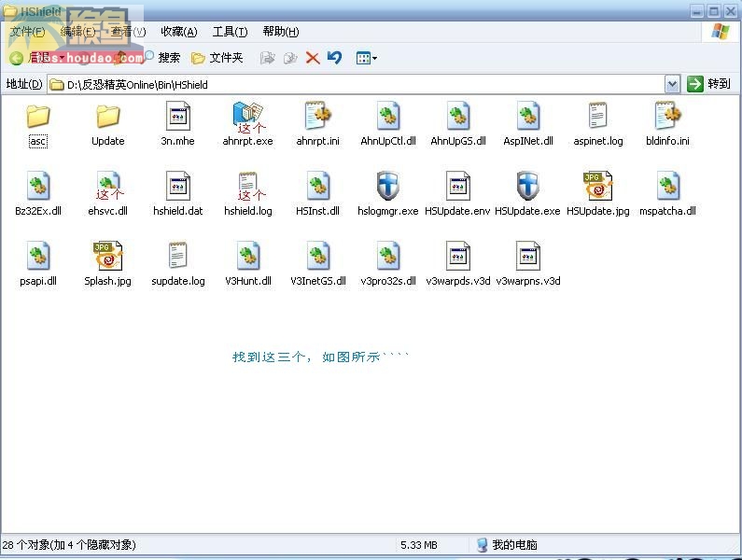Select the HSUpdate.exe shield icon

[528, 186]
